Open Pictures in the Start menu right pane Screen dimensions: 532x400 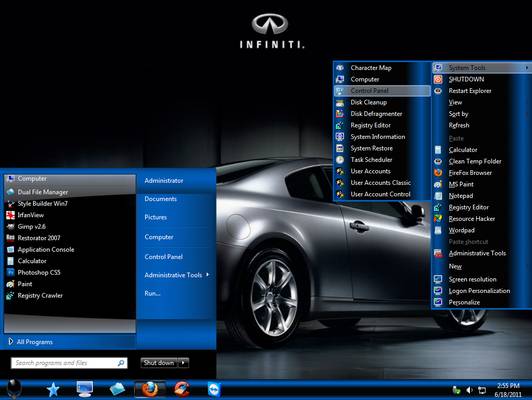155,217
